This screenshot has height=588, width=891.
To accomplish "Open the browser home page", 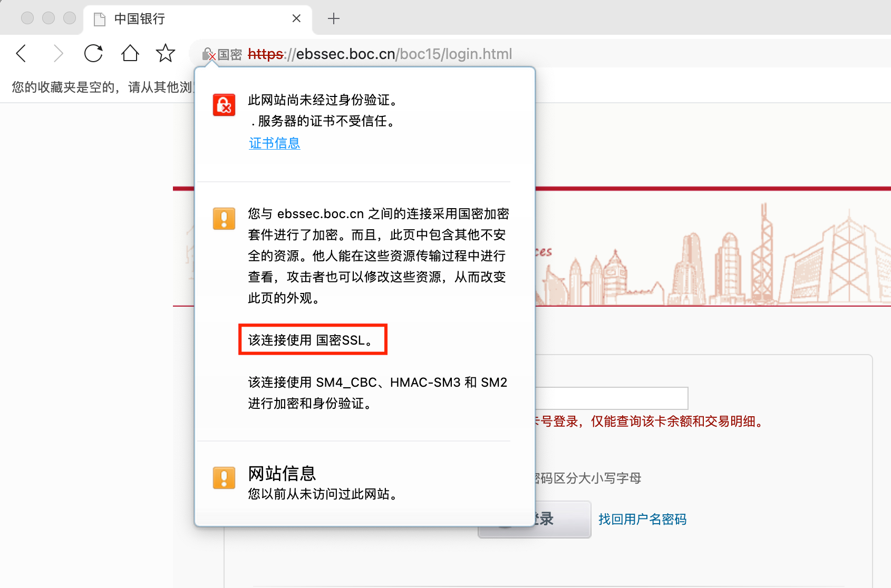I will [x=130, y=54].
